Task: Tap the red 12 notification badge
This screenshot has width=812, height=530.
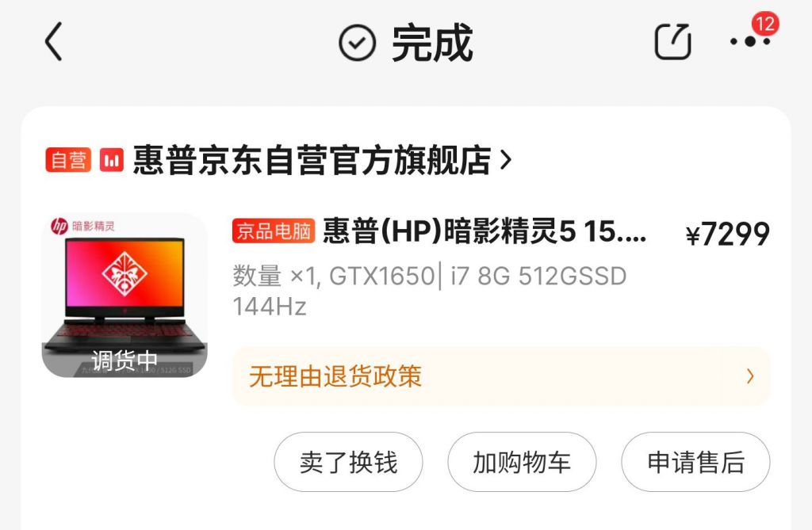Action: click(765, 23)
